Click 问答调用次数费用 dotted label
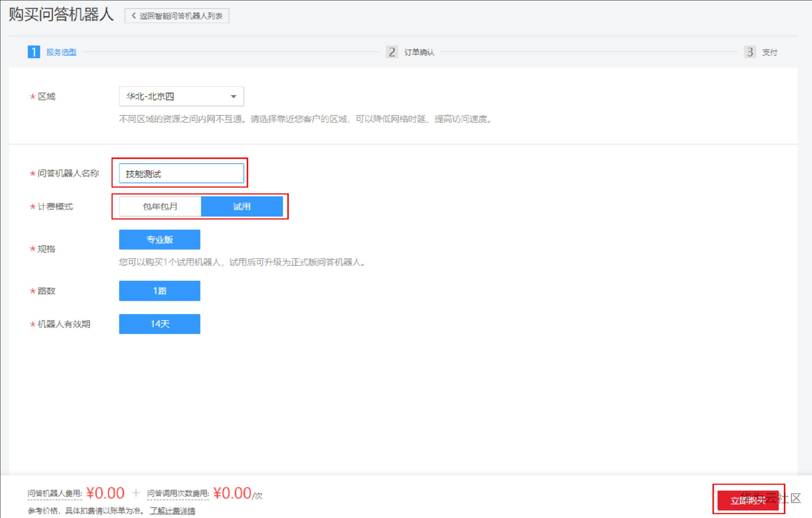This screenshot has width=812, height=518. [x=178, y=493]
